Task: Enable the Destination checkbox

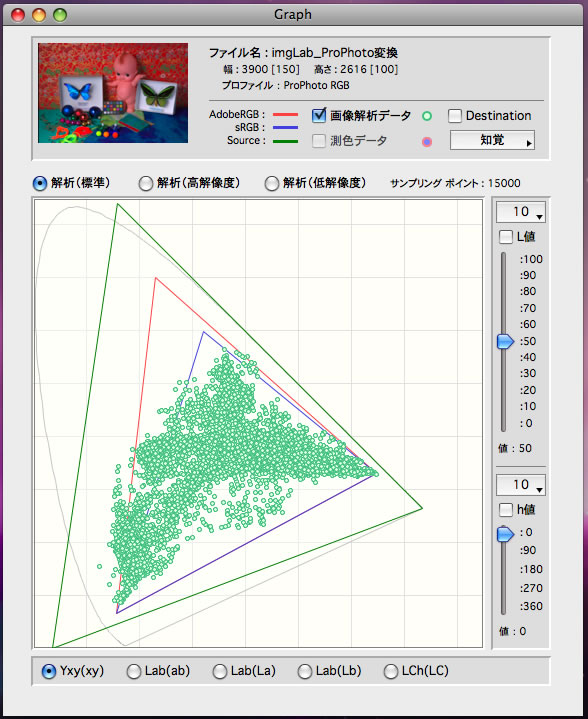Action: 455,116
